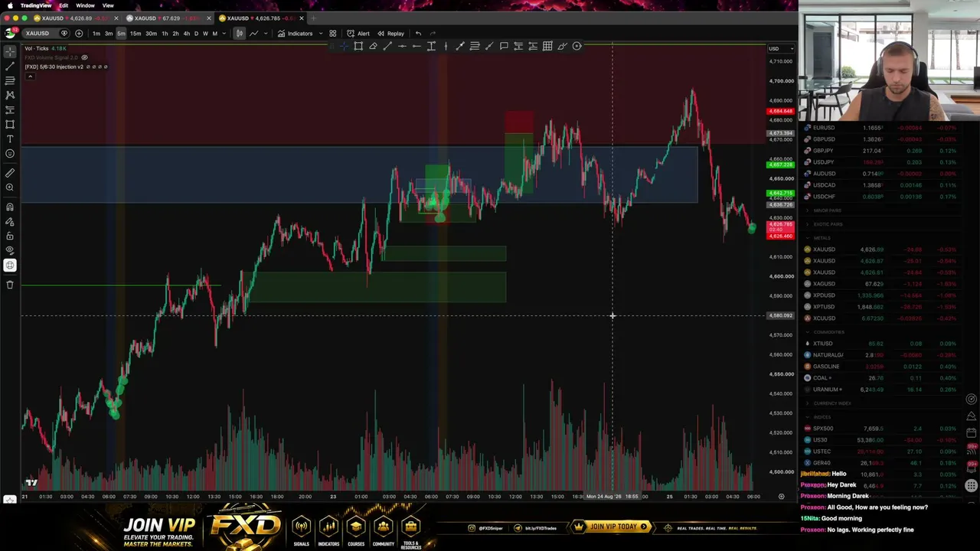
Task: Select the 1m timeframe
Action: [96, 34]
